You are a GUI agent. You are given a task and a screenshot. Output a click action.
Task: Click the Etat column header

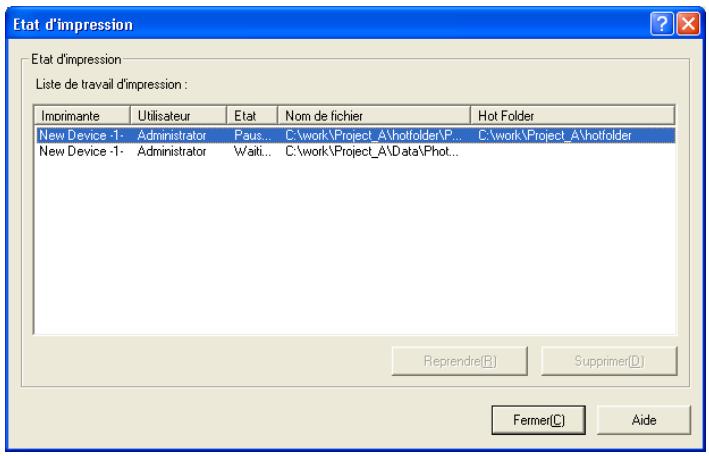tap(252, 115)
